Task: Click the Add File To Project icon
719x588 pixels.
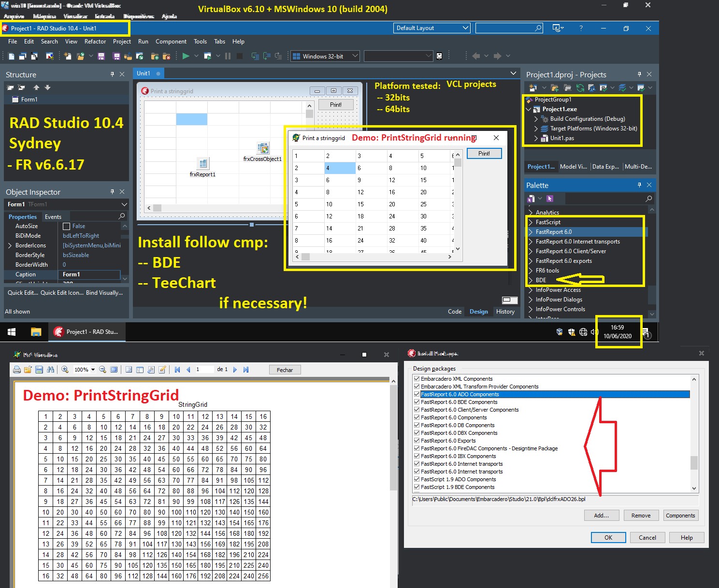Action: coord(155,56)
